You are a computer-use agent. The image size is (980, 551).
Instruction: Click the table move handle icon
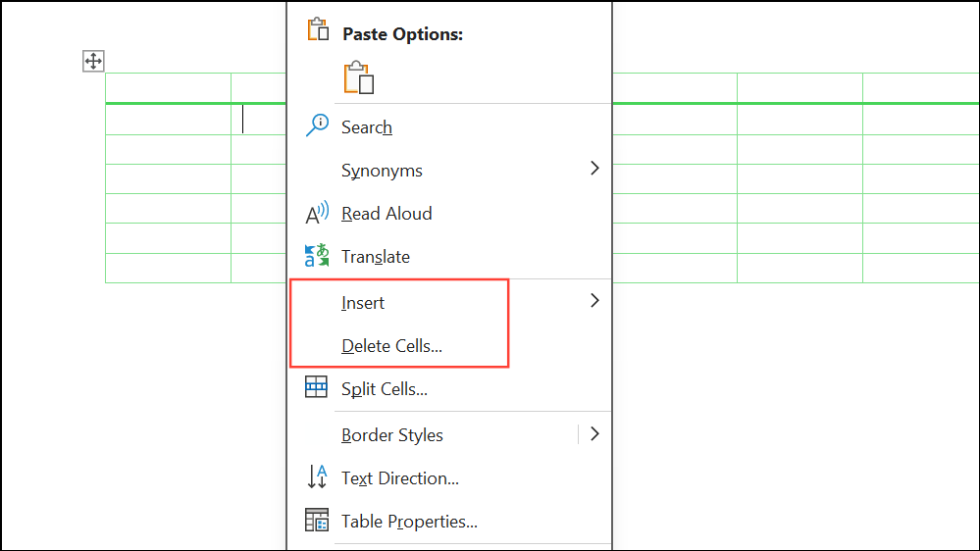click(93, 61)
